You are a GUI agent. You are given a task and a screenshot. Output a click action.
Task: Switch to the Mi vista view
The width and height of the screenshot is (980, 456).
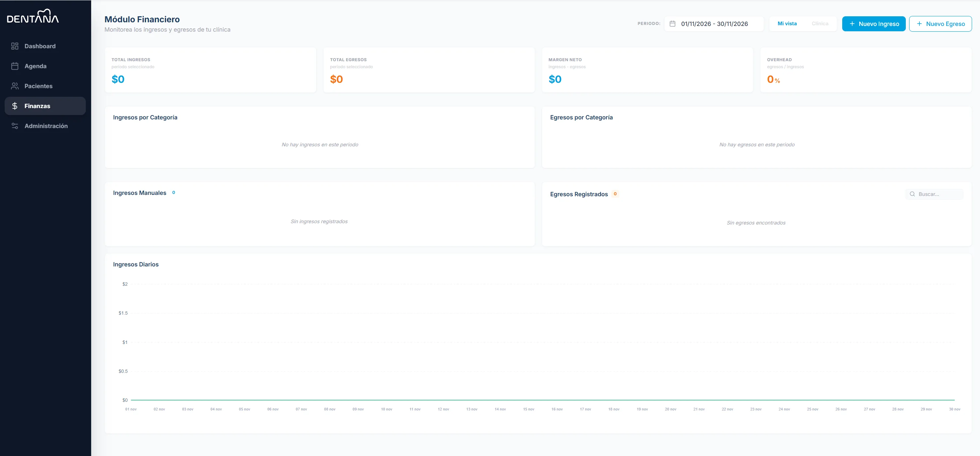[787, 24]
